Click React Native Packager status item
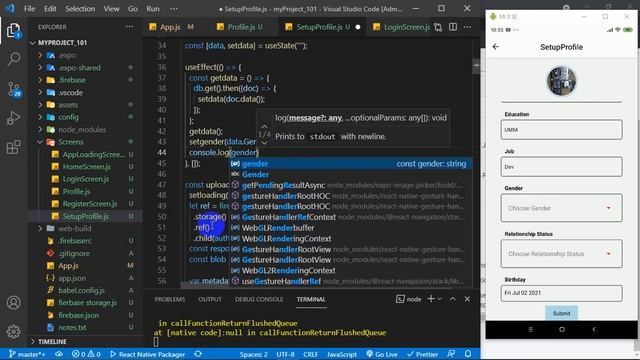 tap(147, 354)
